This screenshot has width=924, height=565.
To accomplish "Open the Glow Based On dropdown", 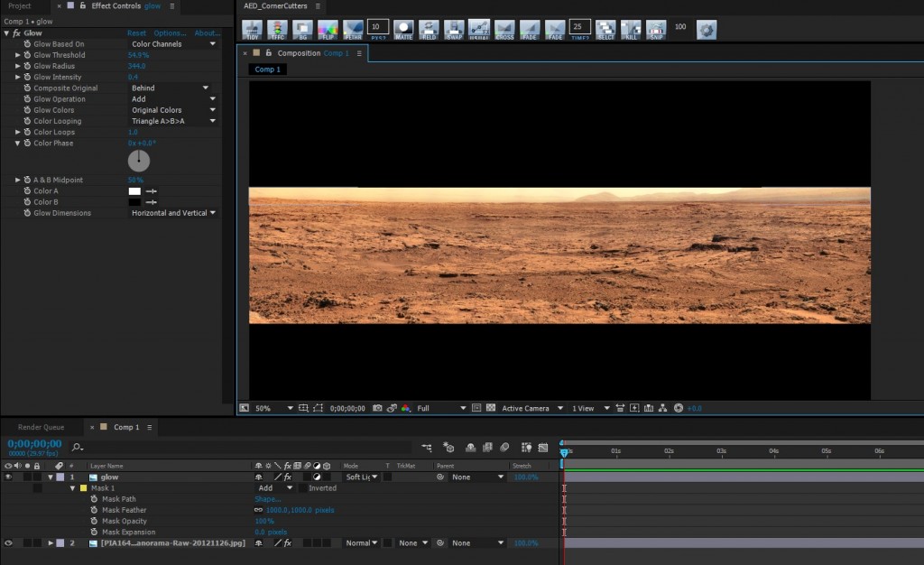I will point(173,43).
